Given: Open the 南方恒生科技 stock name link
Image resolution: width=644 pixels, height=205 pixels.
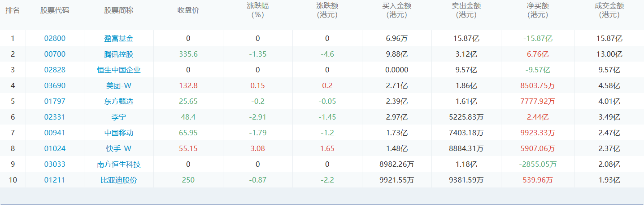Looking at the screenshot, I should tap(119, 165).
